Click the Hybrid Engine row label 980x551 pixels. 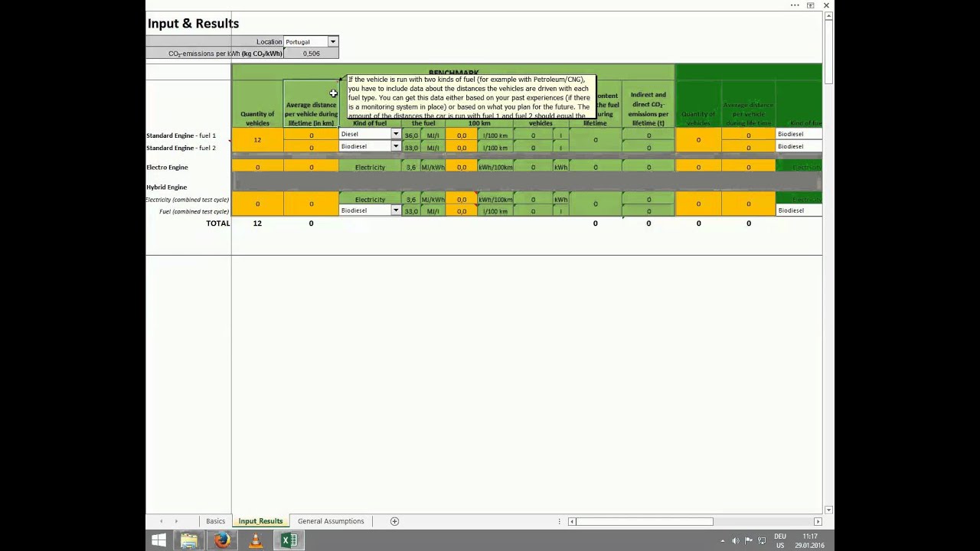tap(166, 187)
